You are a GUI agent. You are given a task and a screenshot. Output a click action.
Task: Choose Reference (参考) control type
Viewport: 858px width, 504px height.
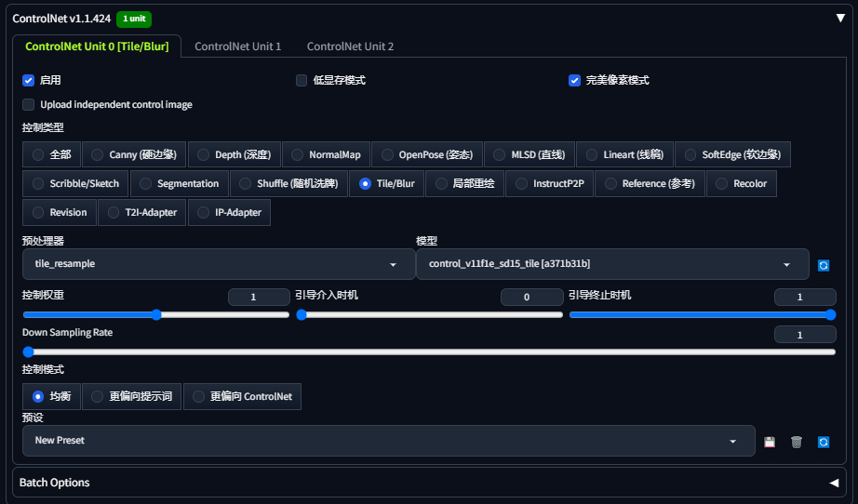click(650, 184)
